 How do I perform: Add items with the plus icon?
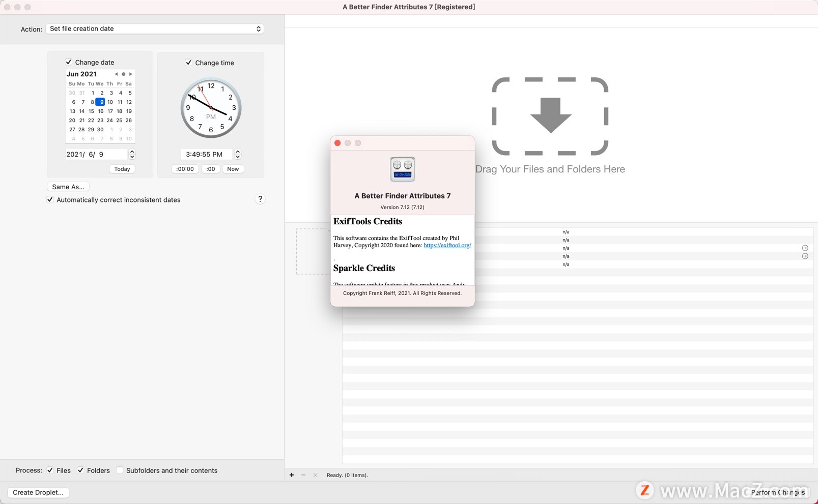coord(292,475)
